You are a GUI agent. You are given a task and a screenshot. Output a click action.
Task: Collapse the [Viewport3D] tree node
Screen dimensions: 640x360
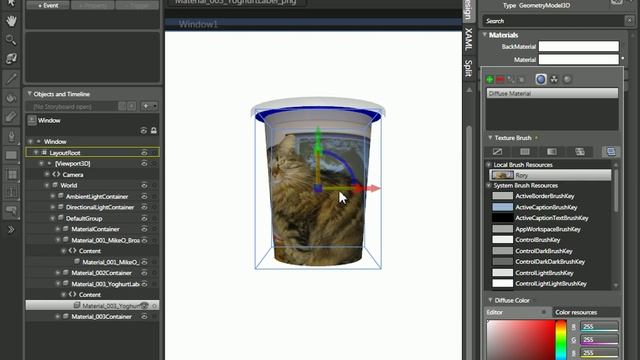(x=41, y=164)
